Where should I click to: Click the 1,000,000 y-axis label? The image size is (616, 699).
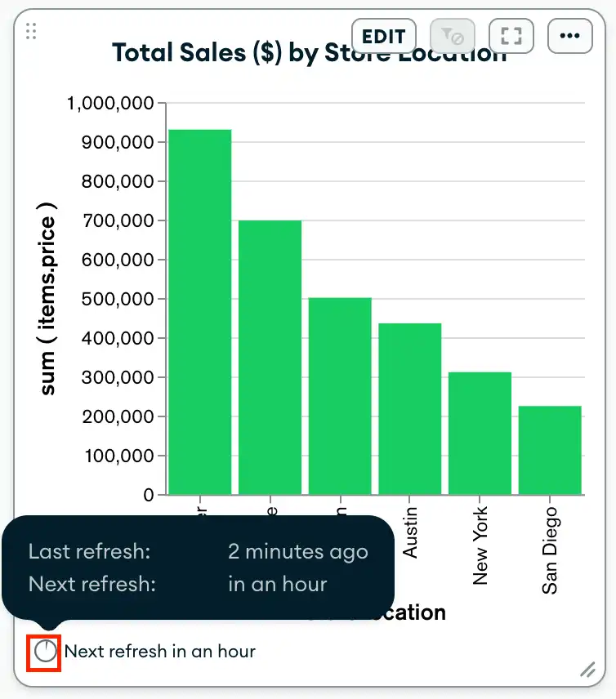coord(109,104)
